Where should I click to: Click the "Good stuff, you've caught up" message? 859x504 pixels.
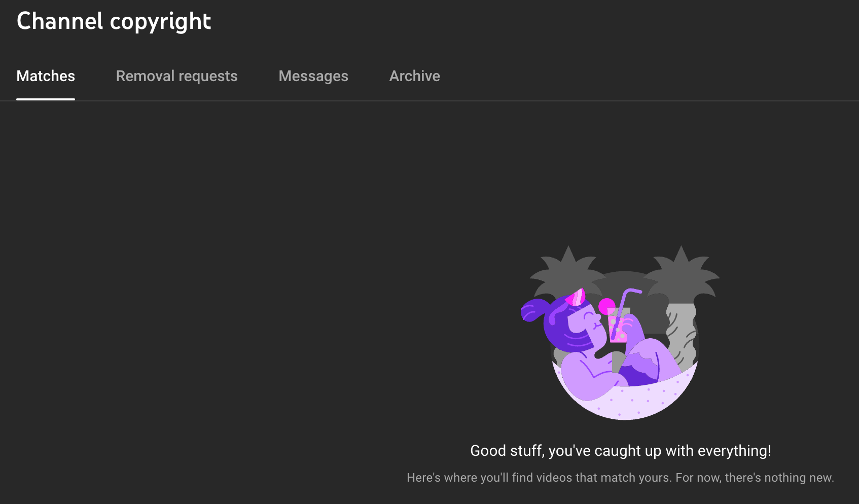click(x=620, y=451)
